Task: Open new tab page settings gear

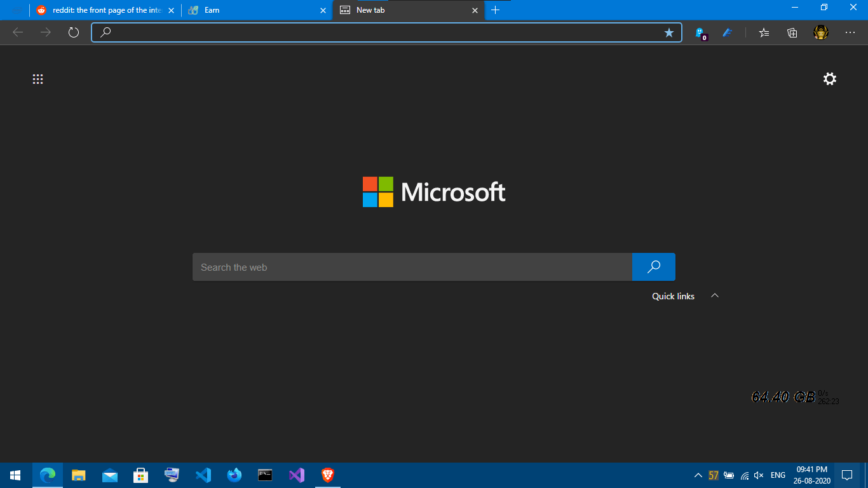Action: click(x=830, y=79)
